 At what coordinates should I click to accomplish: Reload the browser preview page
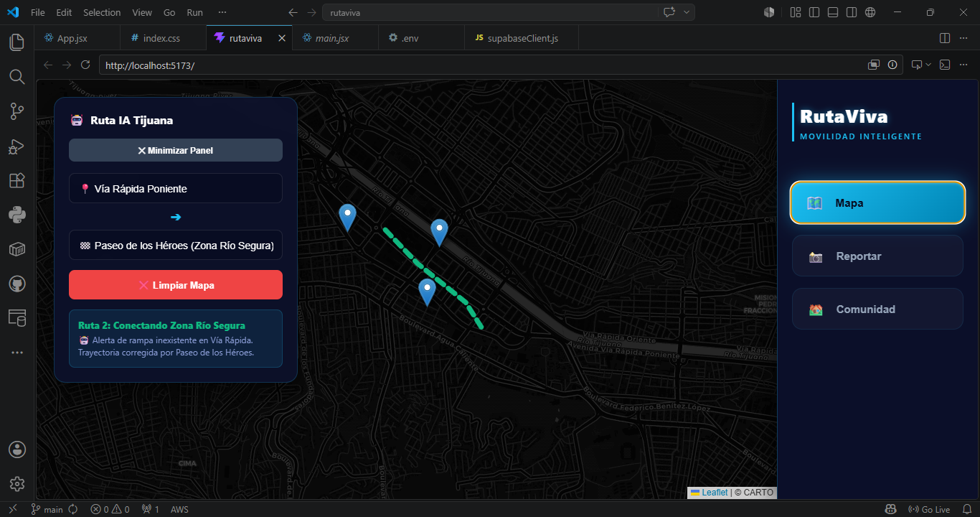[85, 65]
